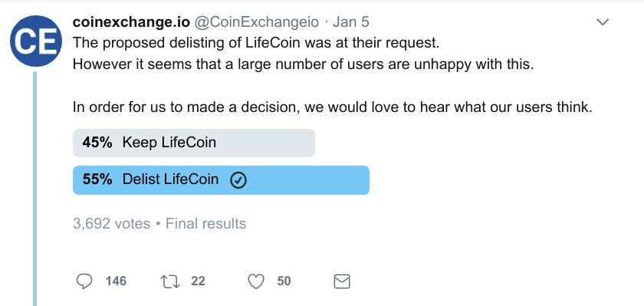This screenshot has height=306, width=644.
Task: Open the Jan 5 timestamp link
Action: [351, 21]
